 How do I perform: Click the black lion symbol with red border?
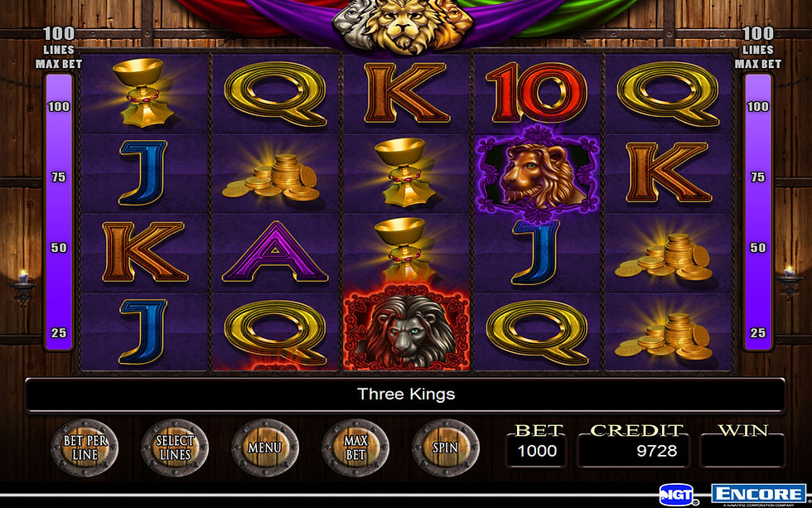407,331
